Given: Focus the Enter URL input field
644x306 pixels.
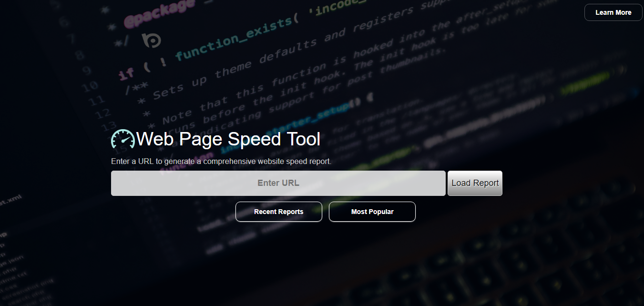Looking at the screenshot, I should click(278, 183).
